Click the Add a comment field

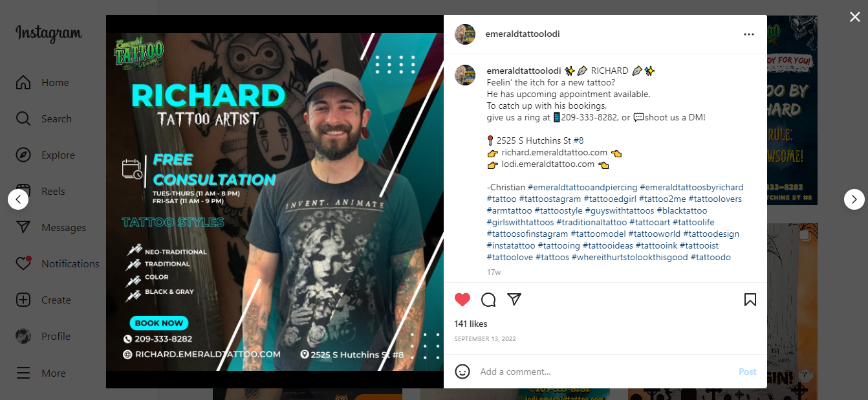point(605,372)
